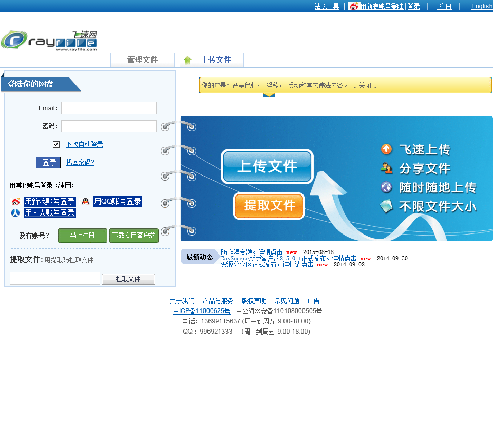This screenshot has height=448, width=493.
Task: Click Sina Weibo icon beside 用新浪账号登录 button
Action: [x=16, y=201]
